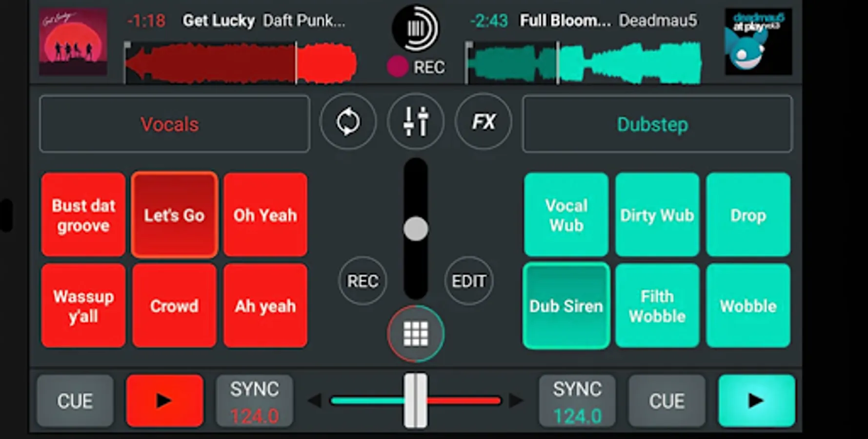
Task: Trigger the Wobble sample pad
Action: [x=748, y=306]
